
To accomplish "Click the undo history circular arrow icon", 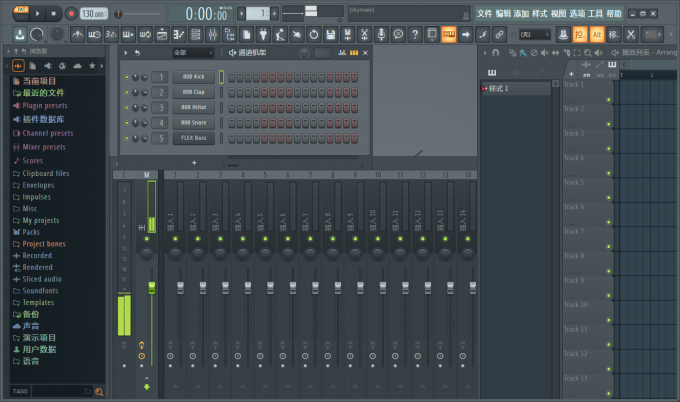I will (x=314, y=34).
